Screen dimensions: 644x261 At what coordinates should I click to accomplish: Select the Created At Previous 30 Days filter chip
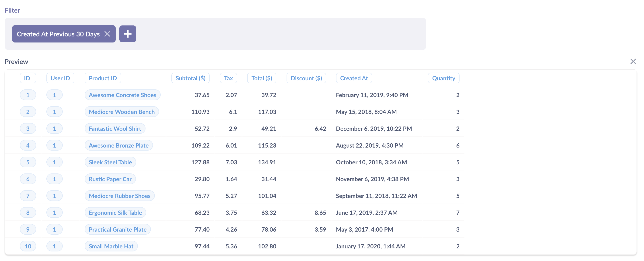[x=58, y=34]
